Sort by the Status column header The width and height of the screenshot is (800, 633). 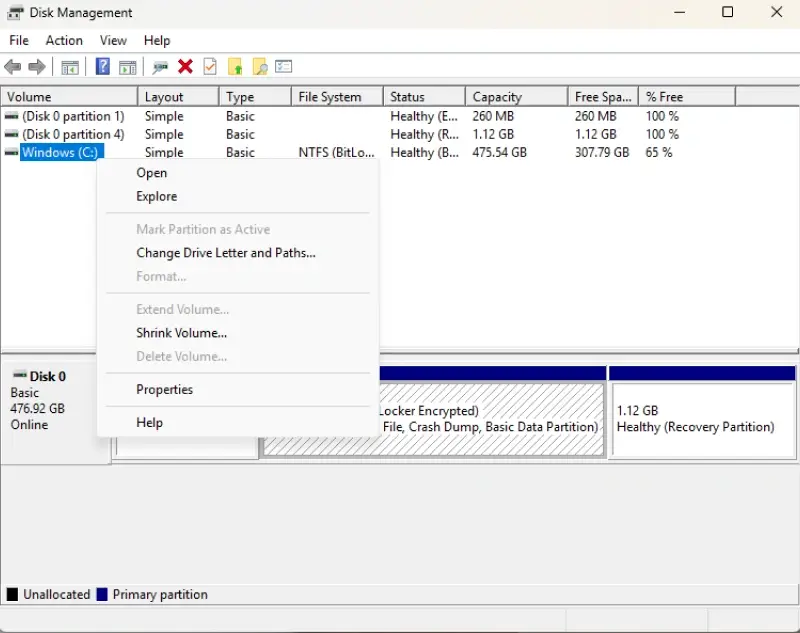point(424,97)
